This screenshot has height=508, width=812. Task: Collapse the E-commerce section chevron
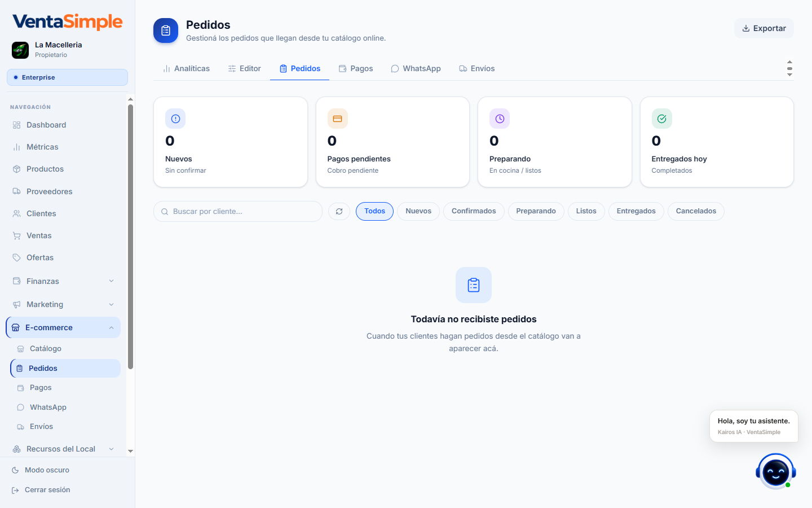pyautogui.click(x=111, y=327)
